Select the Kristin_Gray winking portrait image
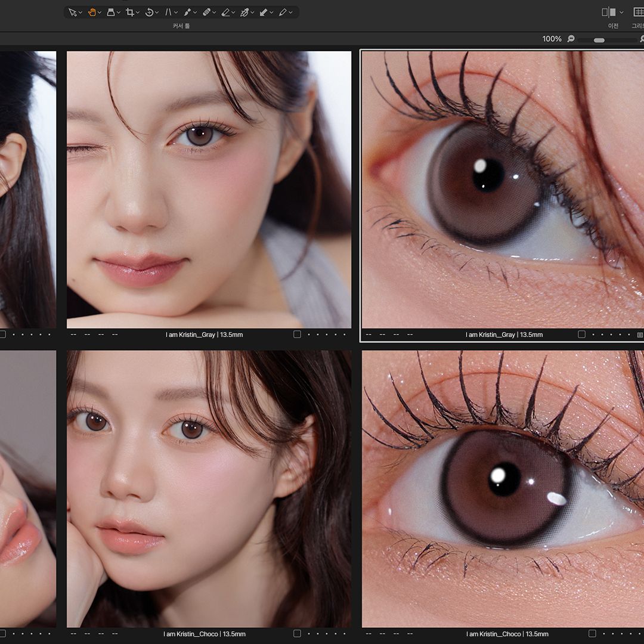 (x=209, y=190)
